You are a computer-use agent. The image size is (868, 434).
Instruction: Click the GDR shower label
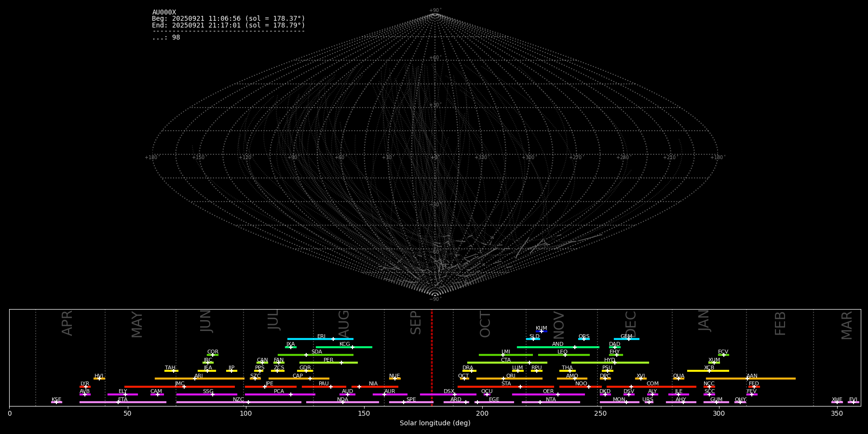pyautogui.click(x=305, y=368)
